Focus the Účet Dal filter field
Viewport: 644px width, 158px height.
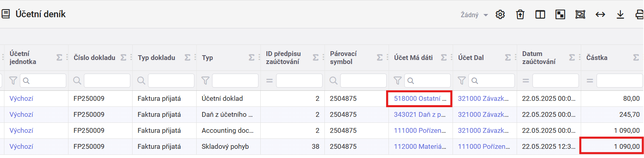(x=492, y=81)
